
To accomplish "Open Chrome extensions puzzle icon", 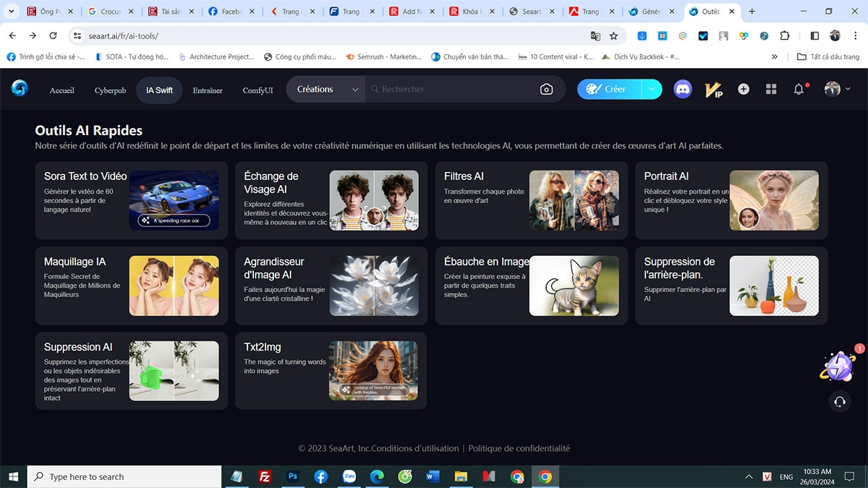I will 785,35.
